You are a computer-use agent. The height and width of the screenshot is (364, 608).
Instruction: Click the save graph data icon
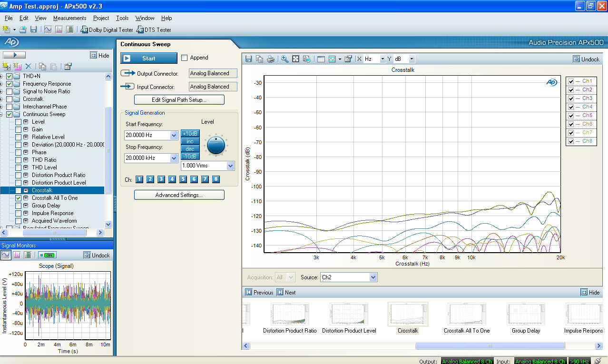pyautogui.click(x=248, y=59)
